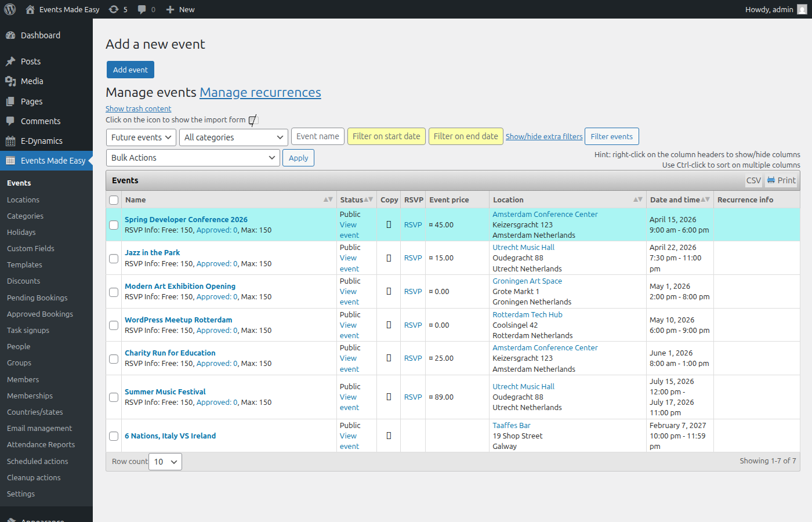
Task: Click the Add event button
Action: tap(130, 69)
